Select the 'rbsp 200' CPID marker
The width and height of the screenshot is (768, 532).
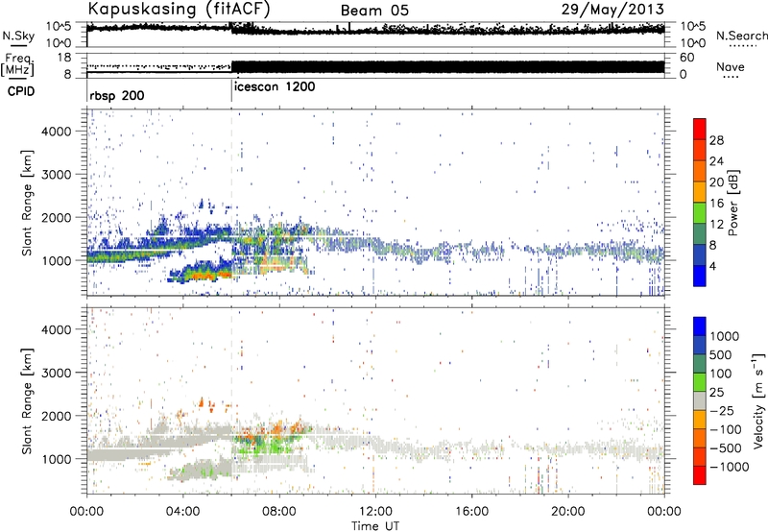point(117,95)
